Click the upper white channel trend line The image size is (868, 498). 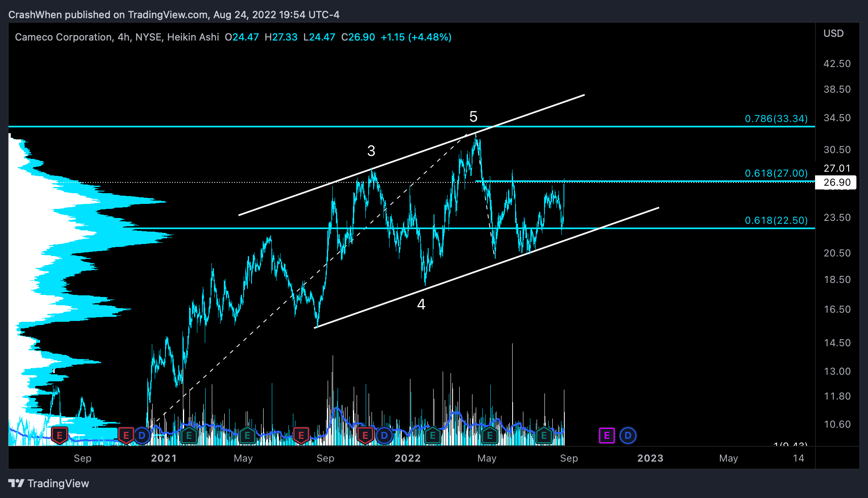click(x=412, y=155)
